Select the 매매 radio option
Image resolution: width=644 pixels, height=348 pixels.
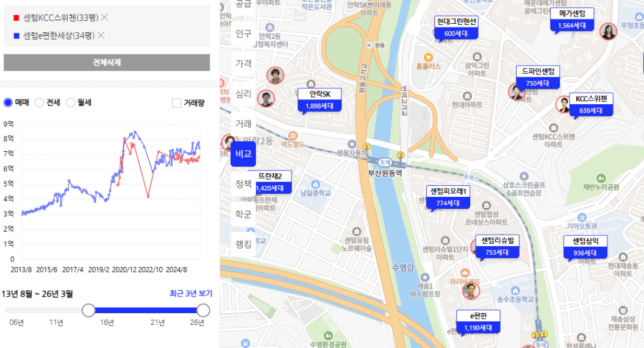coord(8,102)
